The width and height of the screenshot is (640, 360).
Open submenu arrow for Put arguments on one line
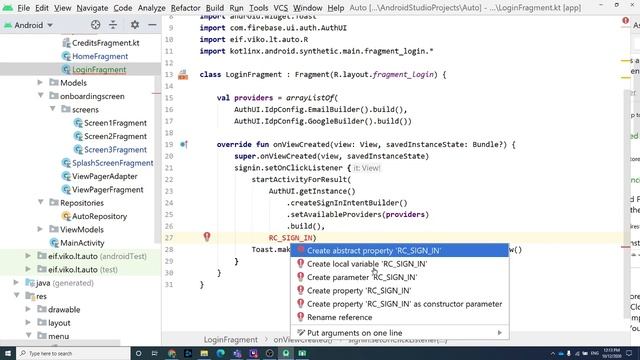500,333
